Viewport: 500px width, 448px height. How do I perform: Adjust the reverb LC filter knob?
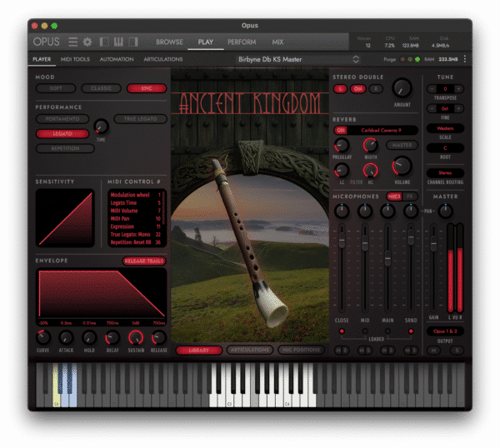coord(342,170)
